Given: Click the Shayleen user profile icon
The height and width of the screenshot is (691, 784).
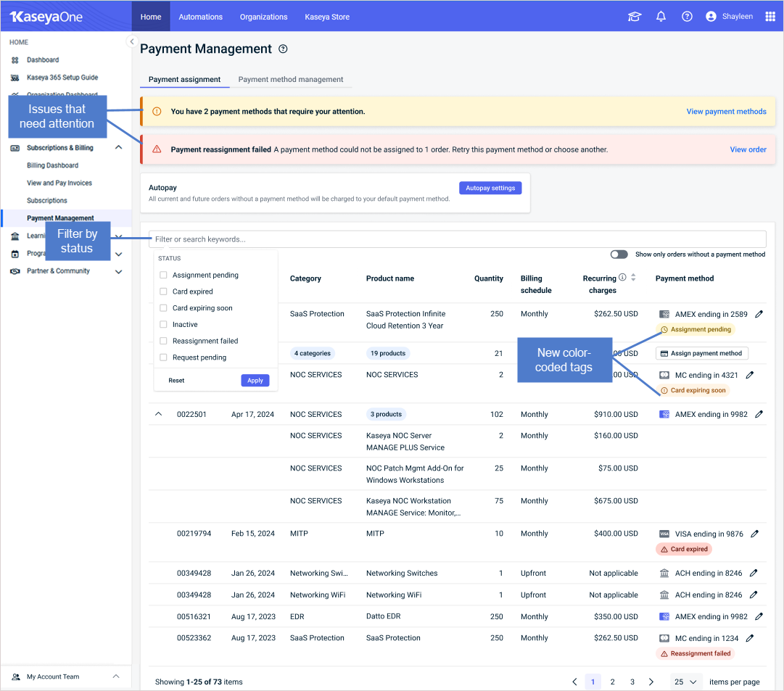Looking at the screenshot, I should pos(711,17).
